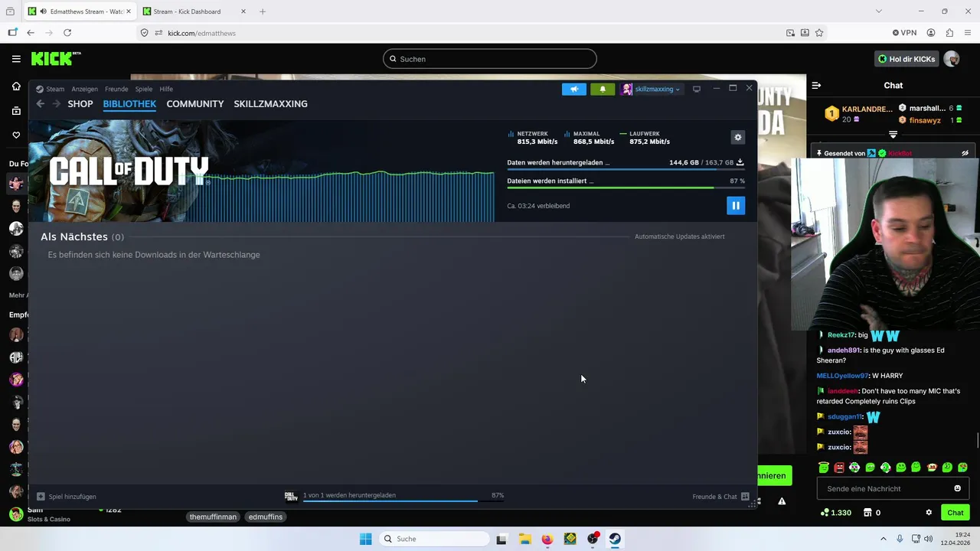The height and width of the screenshot is (551, 980).
Task: Open browser extensions icon
Action: pyautogui.click(x=949, y=33)
